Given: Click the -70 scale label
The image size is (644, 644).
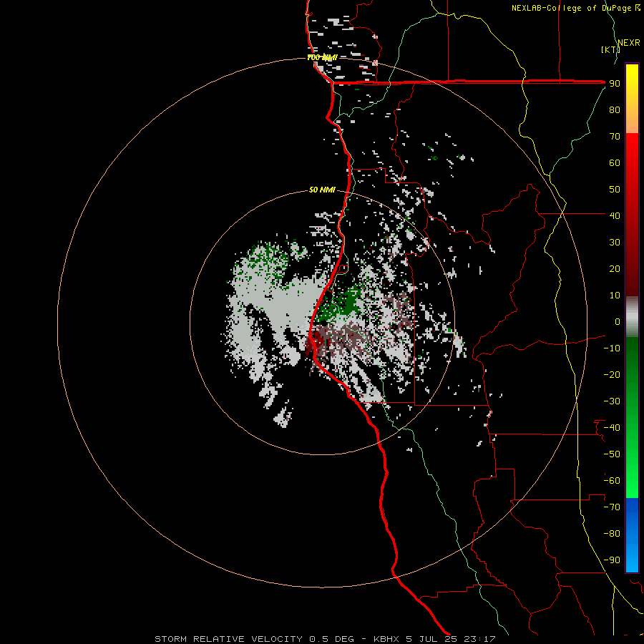Looking at the screenshot, I should tap(612, 507).
